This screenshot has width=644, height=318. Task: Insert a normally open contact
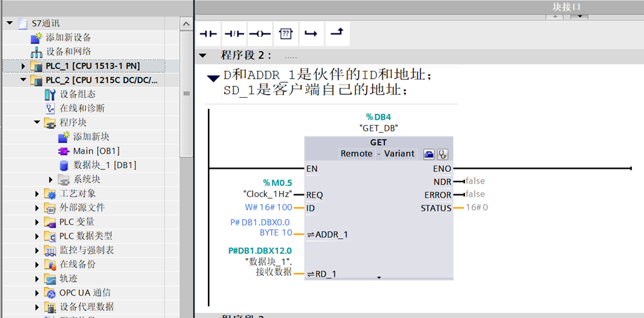click(209, 33)
